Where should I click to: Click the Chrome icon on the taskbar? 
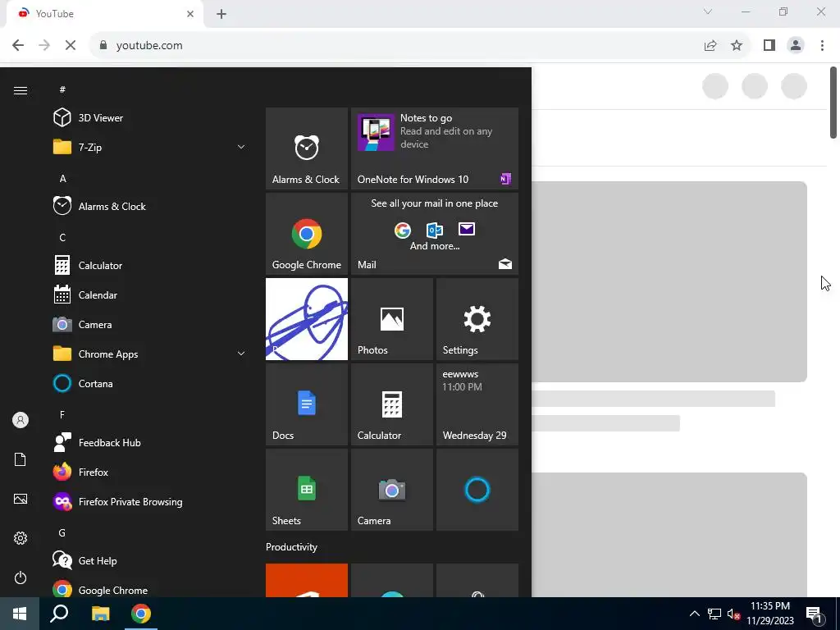tap(141, 614)
